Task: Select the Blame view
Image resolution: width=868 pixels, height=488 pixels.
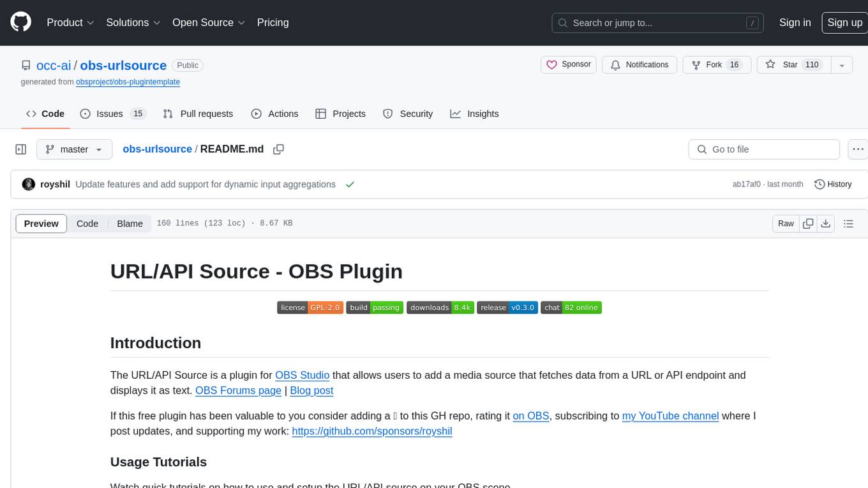Action: (130, 224)
